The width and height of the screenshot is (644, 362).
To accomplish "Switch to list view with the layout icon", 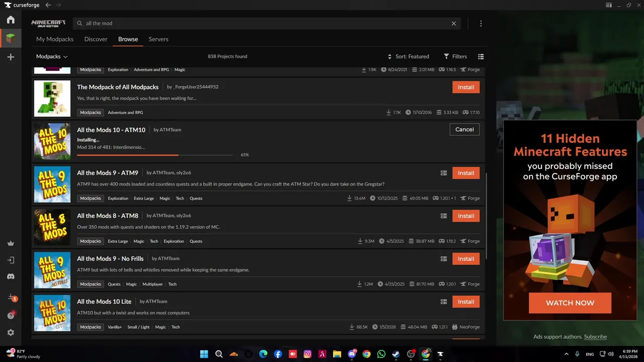I will tap(481, 56).
